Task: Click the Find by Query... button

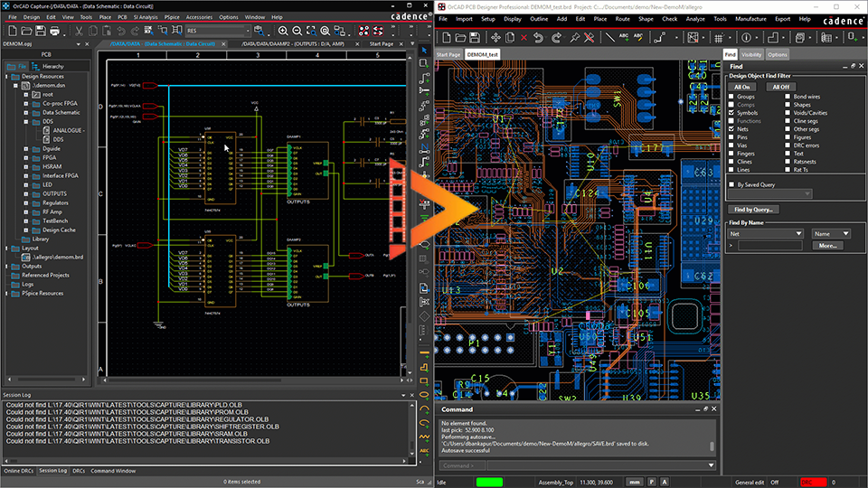Action: pyautogui.click(x=753, y=210)
